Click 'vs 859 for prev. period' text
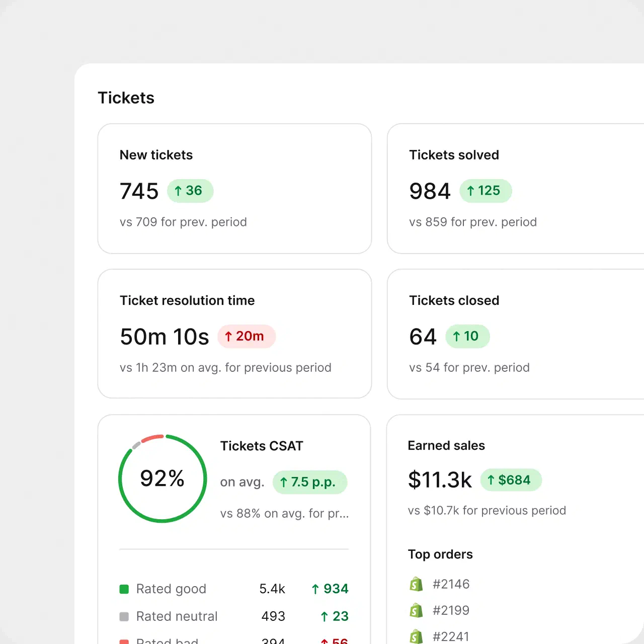644x644 pixels. [x=473, y=222]
